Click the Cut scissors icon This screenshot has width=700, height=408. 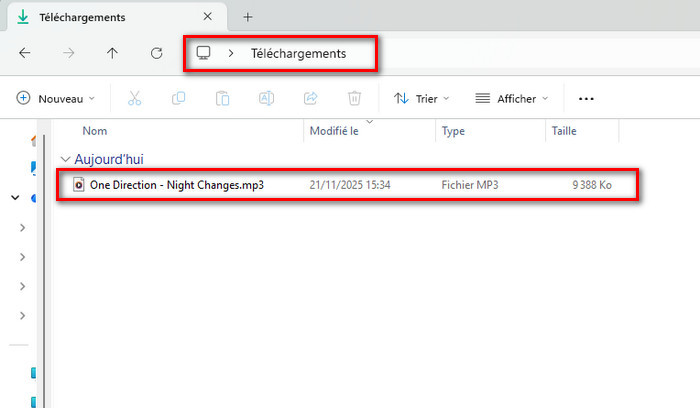[134, 98]
